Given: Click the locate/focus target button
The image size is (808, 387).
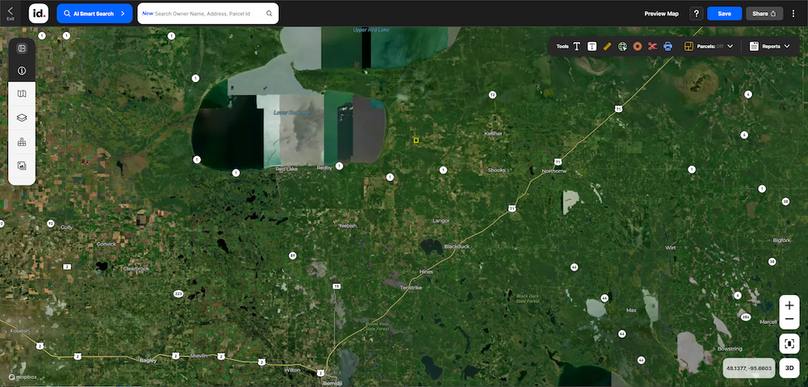Looking at the screenshot, I should pyautogui.click(x=789, y=343).
